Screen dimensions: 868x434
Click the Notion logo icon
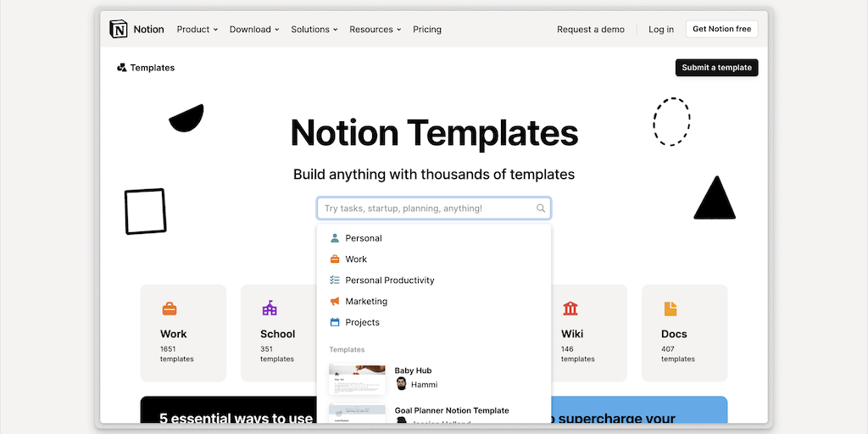(x=119, y=29)
